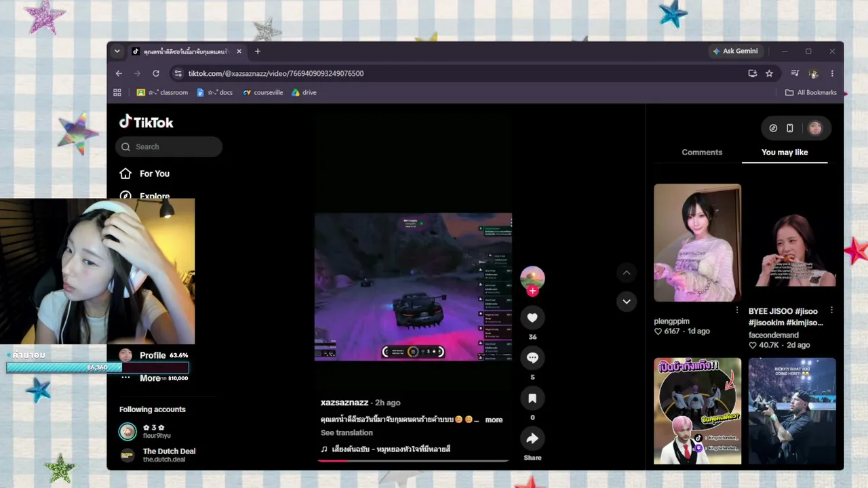Open the plengppim video thumbnail
The height and width of the screenshot is (488, 868).
(x=697, y=243)
